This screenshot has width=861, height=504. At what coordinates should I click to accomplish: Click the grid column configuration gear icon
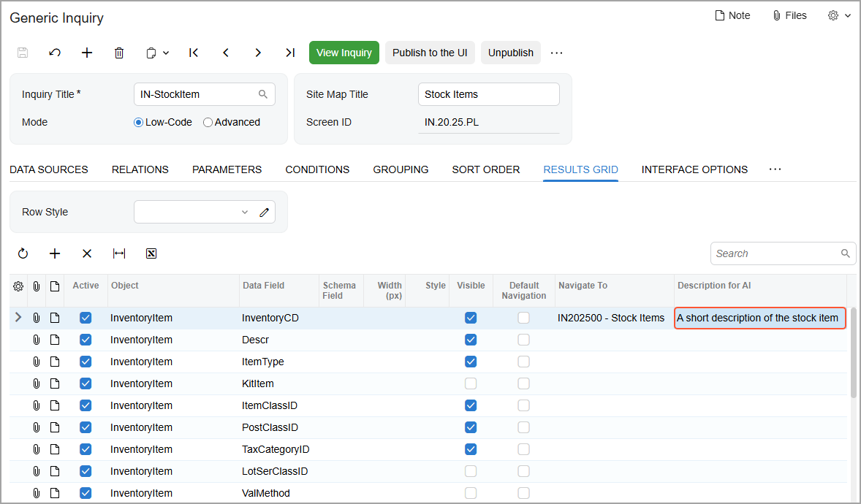[x=18, y=286]
